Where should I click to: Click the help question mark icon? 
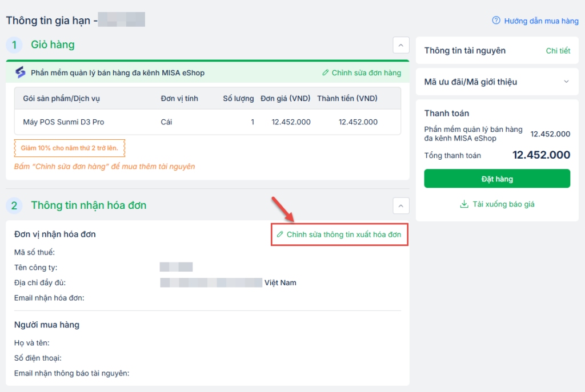[x=496, y=21]
